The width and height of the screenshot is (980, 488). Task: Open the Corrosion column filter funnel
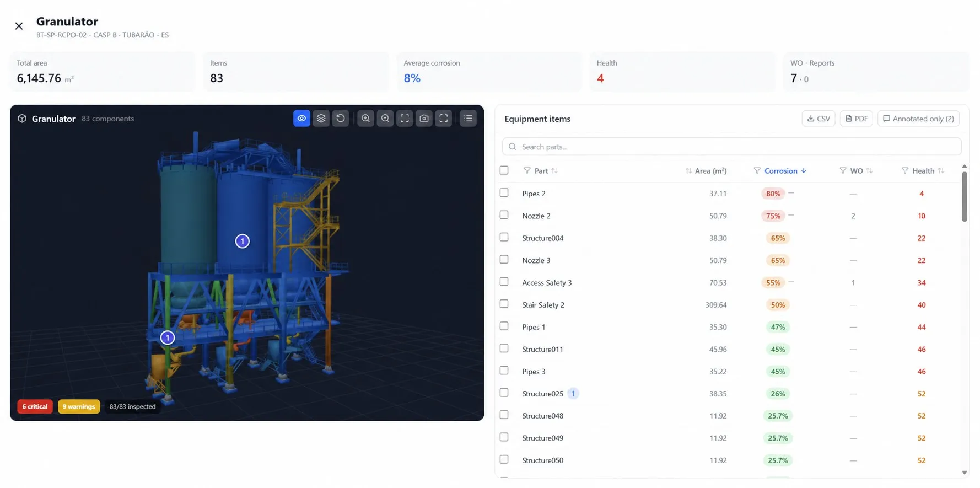pos(757,171)
